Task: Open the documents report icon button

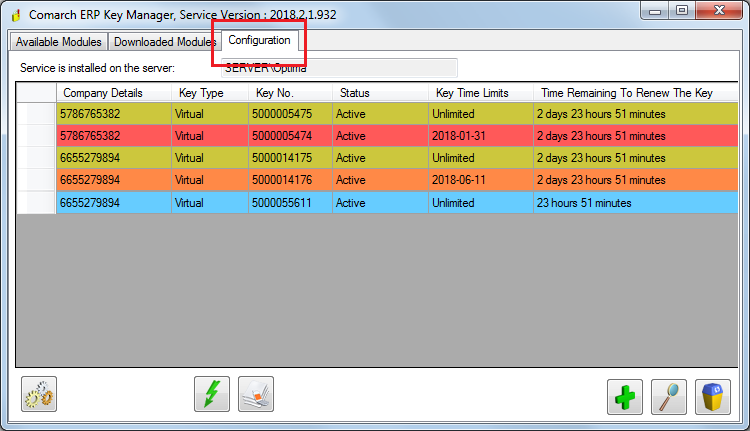Action: 256,394
